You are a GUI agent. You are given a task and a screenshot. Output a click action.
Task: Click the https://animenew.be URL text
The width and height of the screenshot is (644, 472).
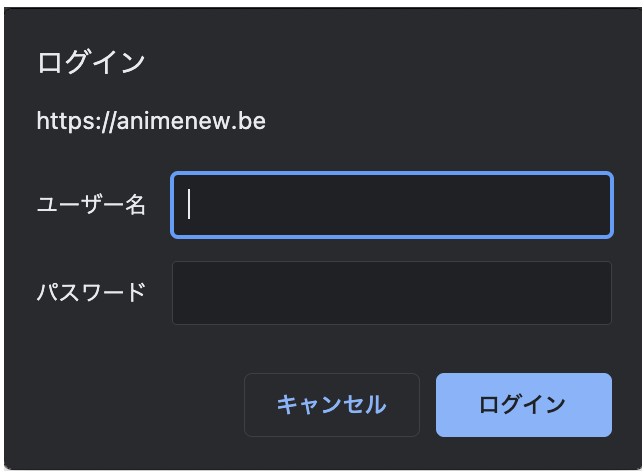[x=151, y=121]
